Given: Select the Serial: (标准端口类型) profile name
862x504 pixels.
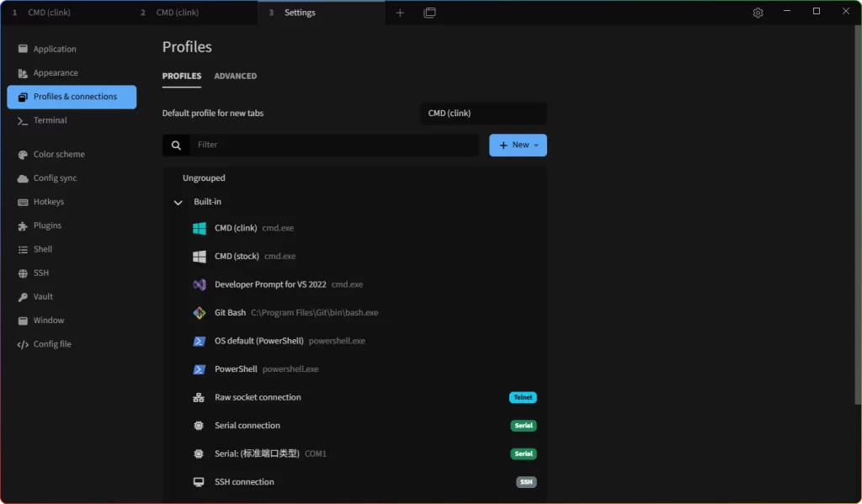Looking at the screenshot, I should pyautogui.click(x=257, y=454).
